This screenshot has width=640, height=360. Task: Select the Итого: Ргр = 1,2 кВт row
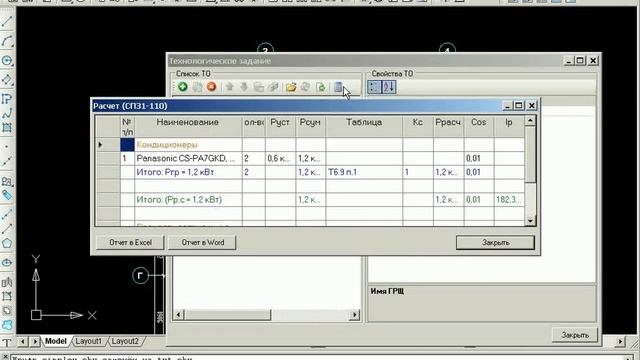pos(310,172)
